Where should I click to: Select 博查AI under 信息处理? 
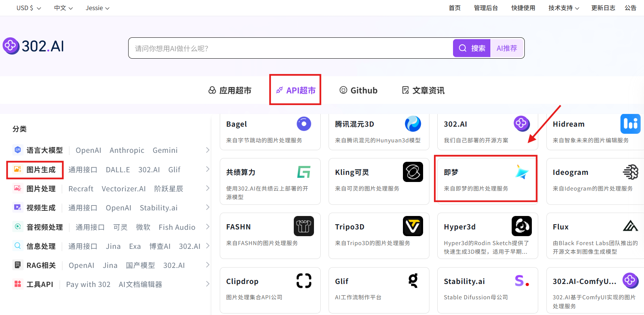(x=160, y=246)
